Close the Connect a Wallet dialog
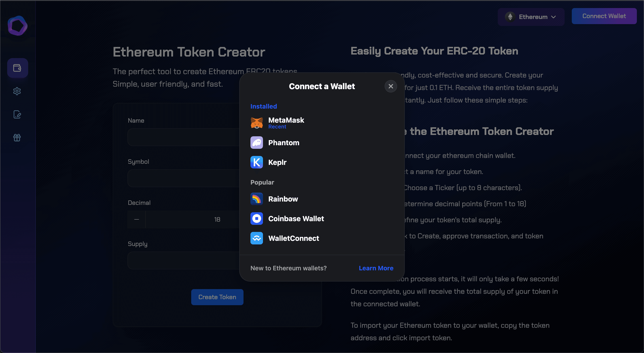 coord(391,86)
